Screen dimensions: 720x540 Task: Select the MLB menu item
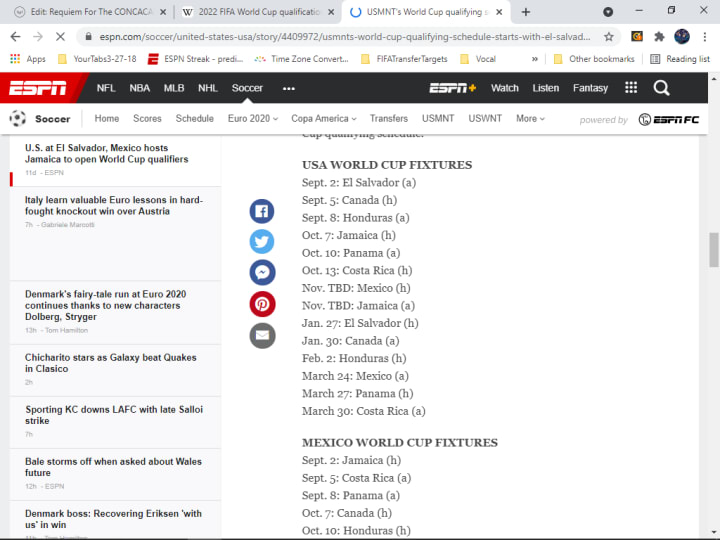tap(174, 88)
